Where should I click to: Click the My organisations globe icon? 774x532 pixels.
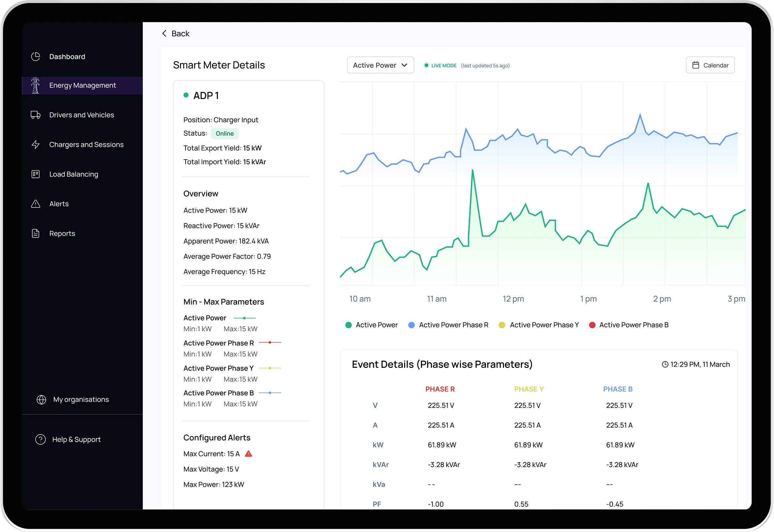click(41, 399)
